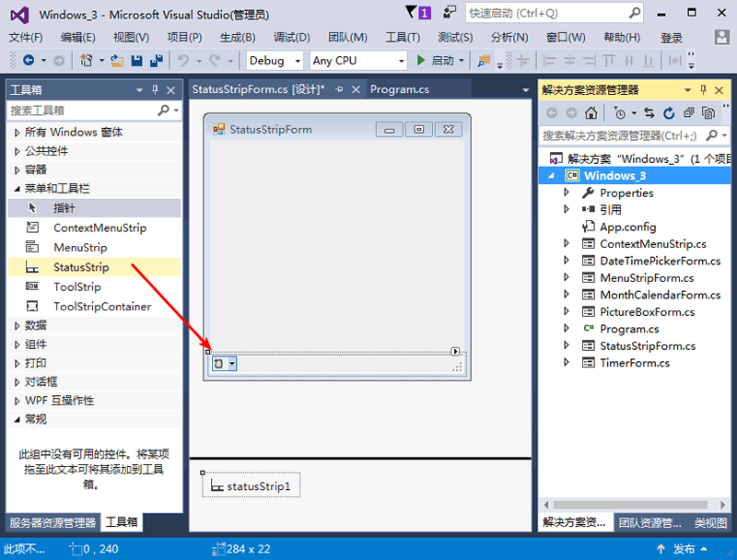Pin the StatusStripForm.cs design tab

[x=339, y=89]
